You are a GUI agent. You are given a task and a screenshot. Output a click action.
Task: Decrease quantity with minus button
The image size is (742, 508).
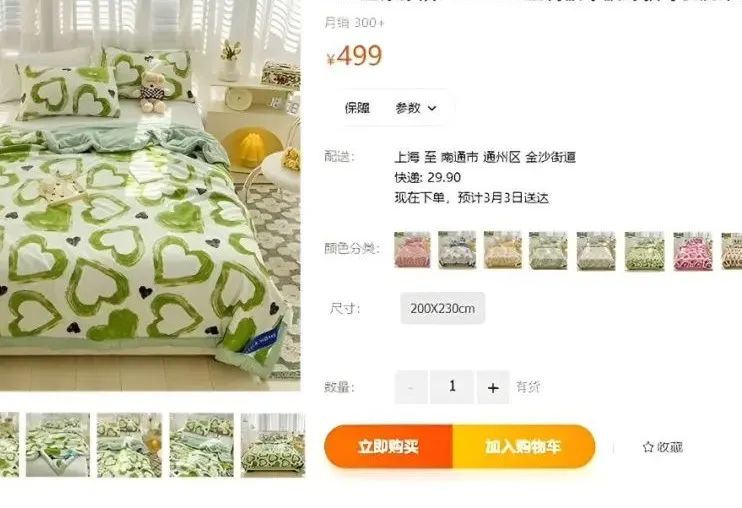click(x=411, y=387)
